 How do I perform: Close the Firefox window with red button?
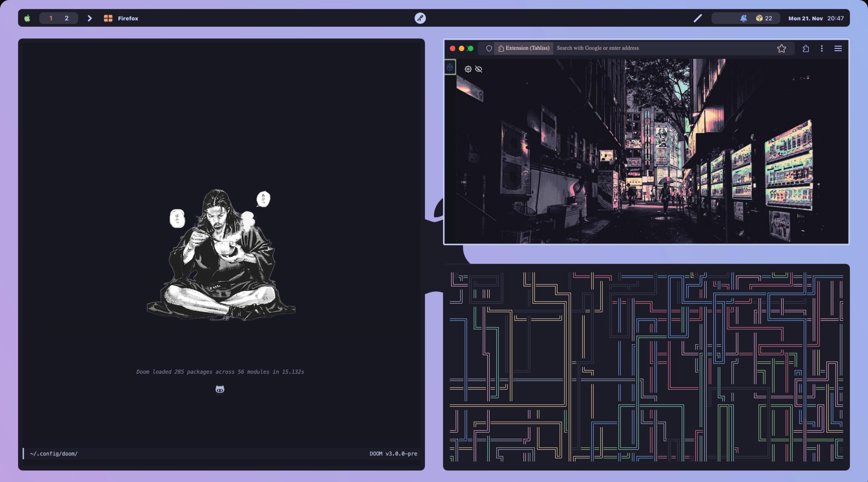click(452, 48)
